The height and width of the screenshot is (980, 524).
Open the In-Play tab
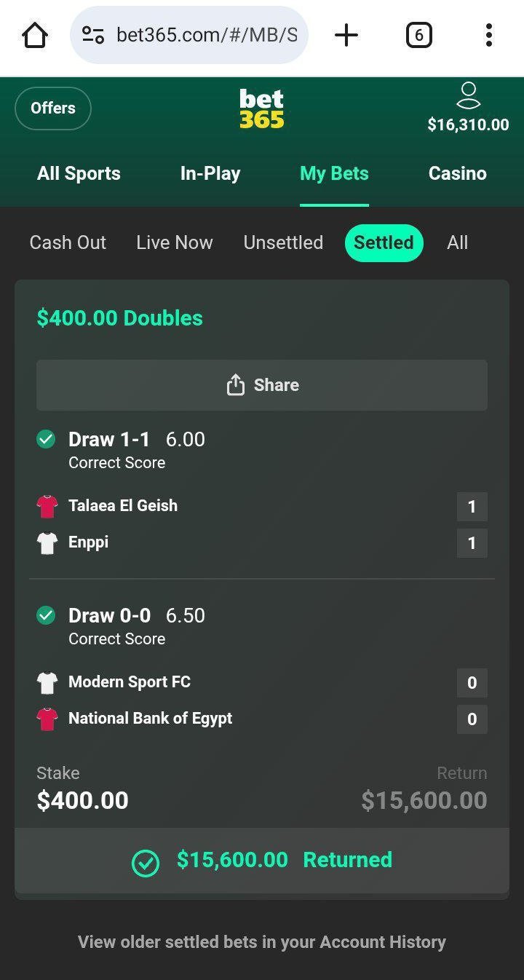(x=210, y=173)
